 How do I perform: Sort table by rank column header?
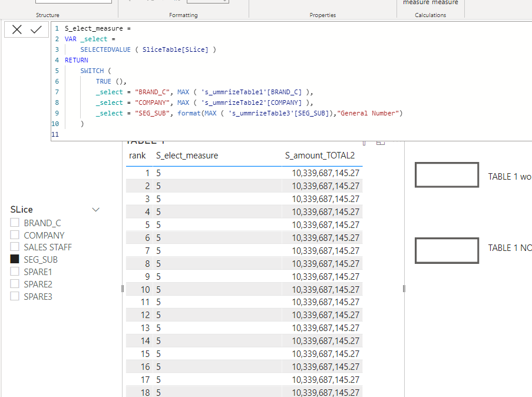click(137, 156)
